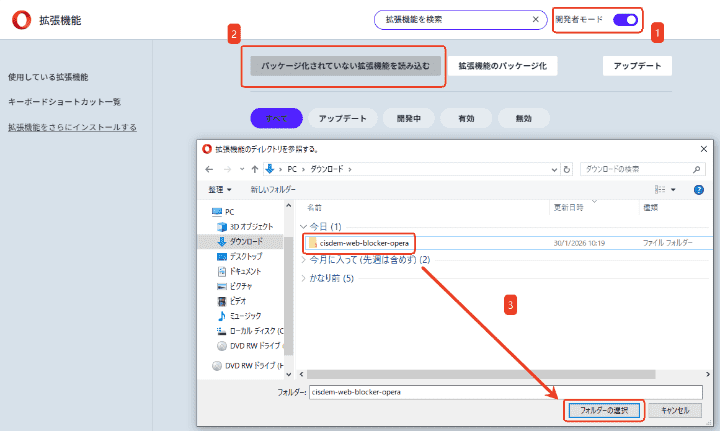Click the Opera logo in the header
Viewport: 720px width, 431px height.
19,19
